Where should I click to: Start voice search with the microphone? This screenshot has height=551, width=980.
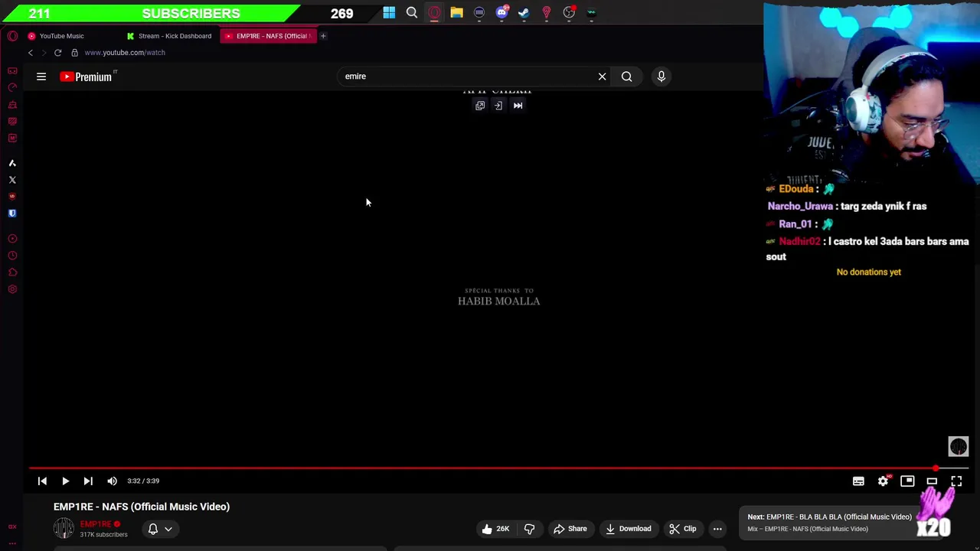pyautogui.click(x=661, y=77)
